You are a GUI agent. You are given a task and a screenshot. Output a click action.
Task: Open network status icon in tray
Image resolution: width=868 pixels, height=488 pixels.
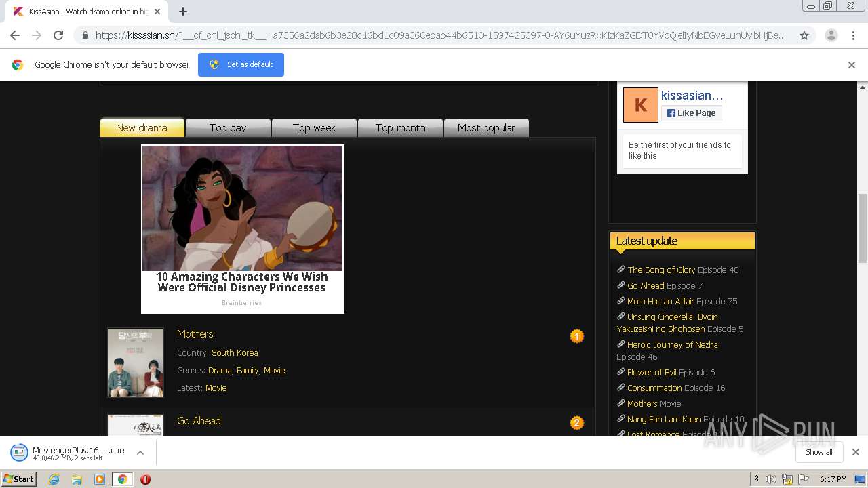coord(787,479)
